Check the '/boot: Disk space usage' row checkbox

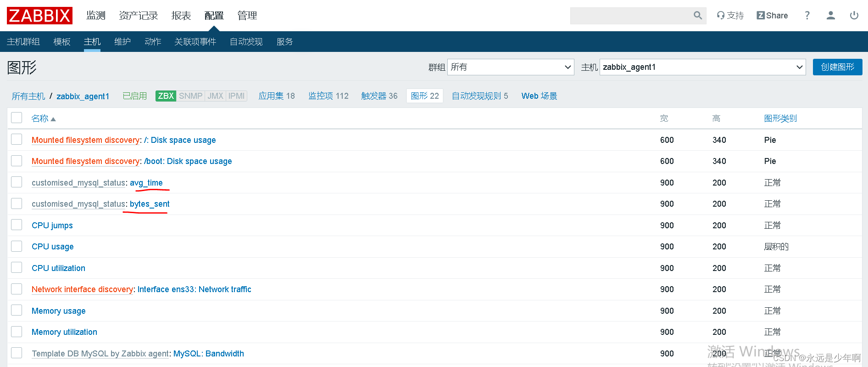pos(17,160)
